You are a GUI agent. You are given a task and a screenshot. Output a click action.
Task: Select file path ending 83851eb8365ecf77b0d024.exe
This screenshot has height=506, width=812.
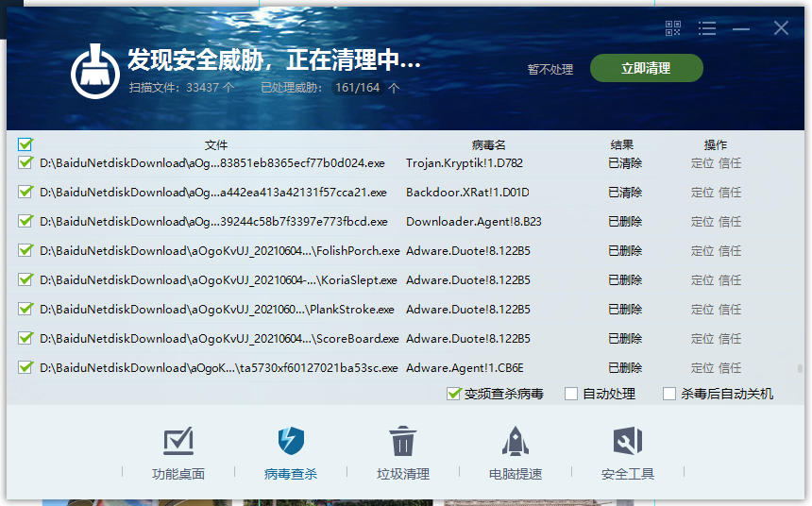pyautogui.click(x=212, y=163)
